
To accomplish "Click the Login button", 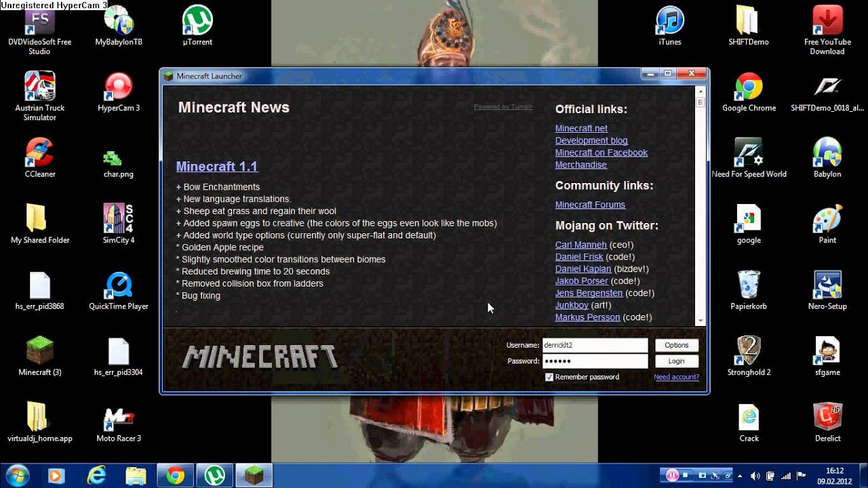I will point(676,361).
